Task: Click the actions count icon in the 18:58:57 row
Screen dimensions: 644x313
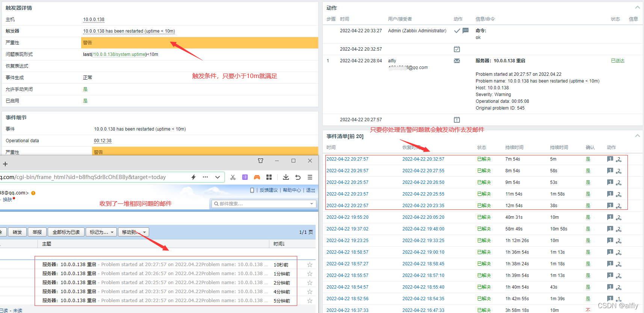Action: (618, 253)
